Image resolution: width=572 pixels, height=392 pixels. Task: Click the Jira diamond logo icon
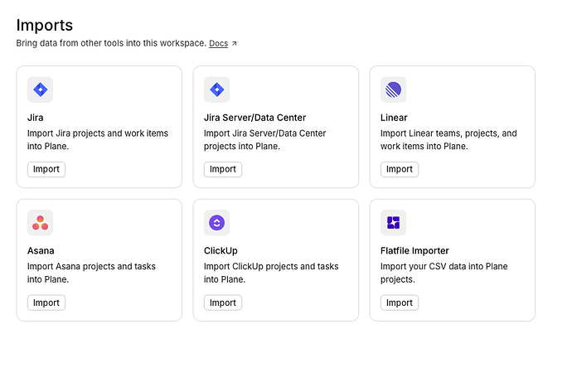(x=40, y=90)
